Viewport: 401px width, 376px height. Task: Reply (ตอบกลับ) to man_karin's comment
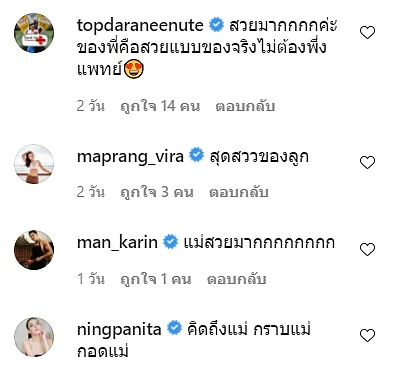(236, 279)
